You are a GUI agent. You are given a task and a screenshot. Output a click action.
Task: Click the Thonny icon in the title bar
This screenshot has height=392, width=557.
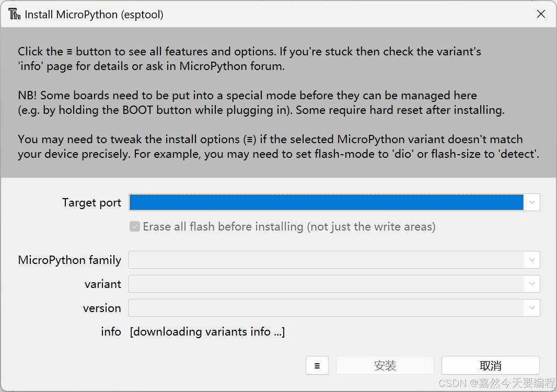click(x=14, y=14)
